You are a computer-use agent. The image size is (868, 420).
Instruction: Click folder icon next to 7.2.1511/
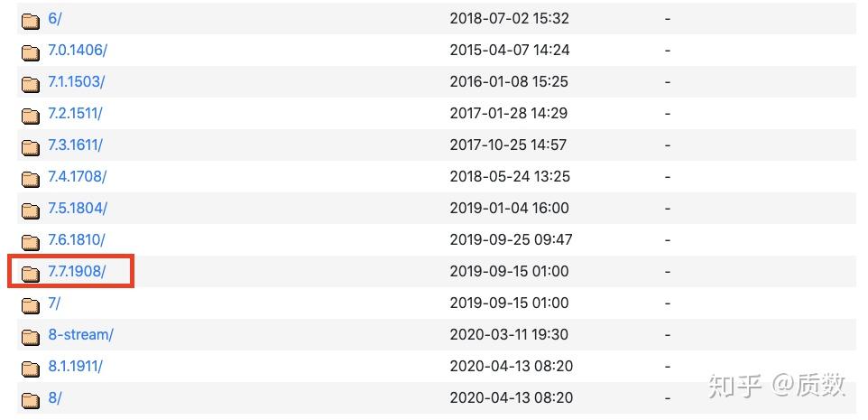click(x=31, y=115)
